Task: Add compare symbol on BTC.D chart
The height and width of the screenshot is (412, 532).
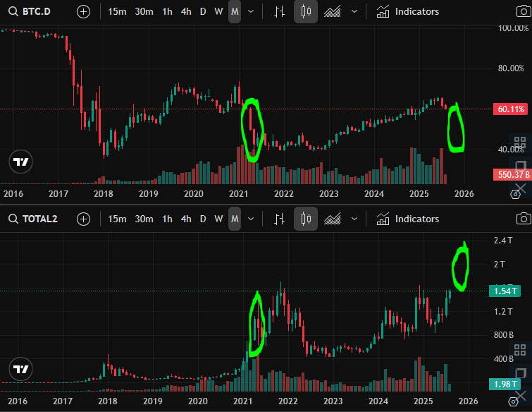Action: point(83,12)
